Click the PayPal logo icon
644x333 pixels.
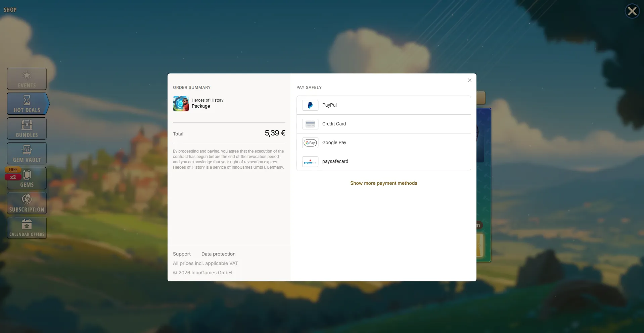click(x=310, y=105)
